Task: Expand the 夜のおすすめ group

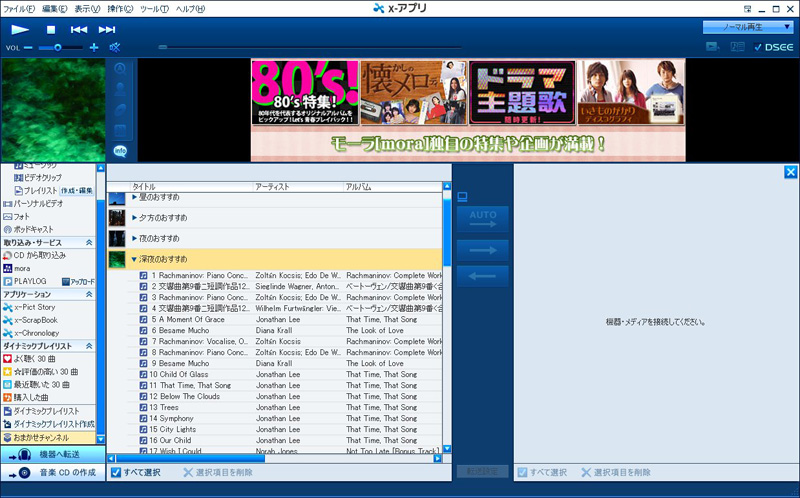Action: [135, 238]
